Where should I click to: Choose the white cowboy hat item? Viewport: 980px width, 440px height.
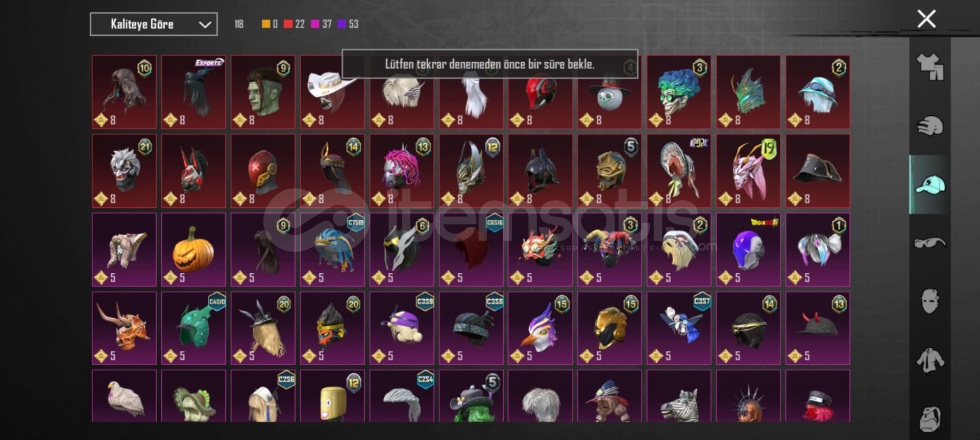pyautogui.click(x=332, y=92)
